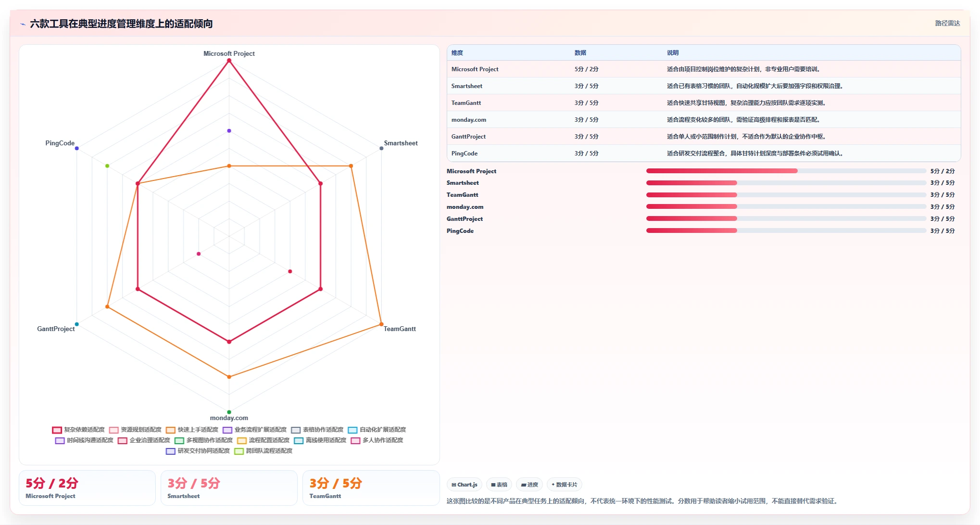Click the 多人协作适配度 legend color box
The width and height of the screenshot is (980, 525).
pyautogui.click(x=355, y=440)
